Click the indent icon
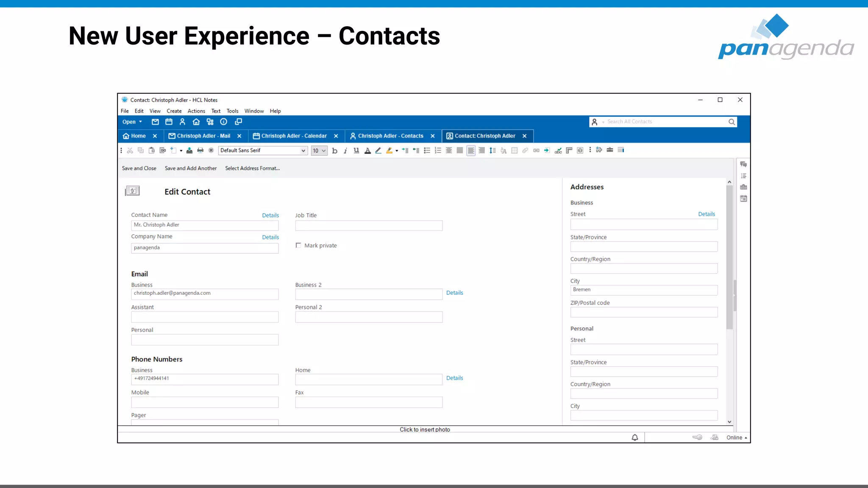The image size is (868, 488). pos(405,150)
